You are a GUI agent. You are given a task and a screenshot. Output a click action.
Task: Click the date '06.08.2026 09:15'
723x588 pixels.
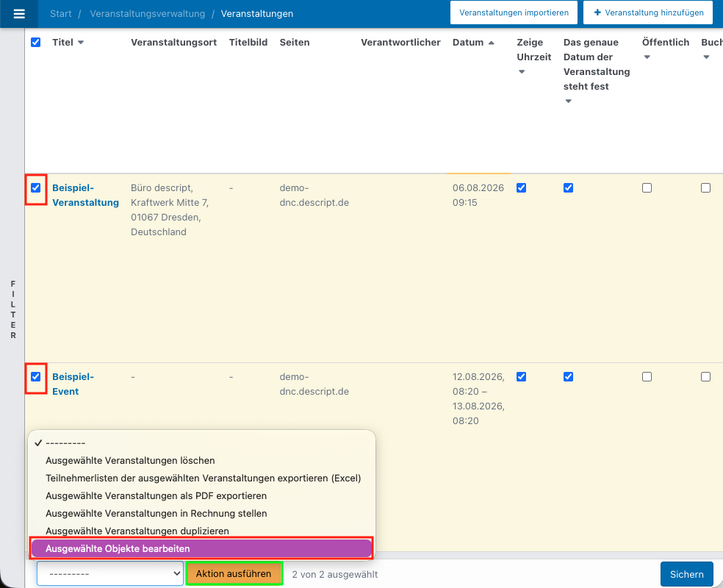pyautogui.click(x=478, y=195)
